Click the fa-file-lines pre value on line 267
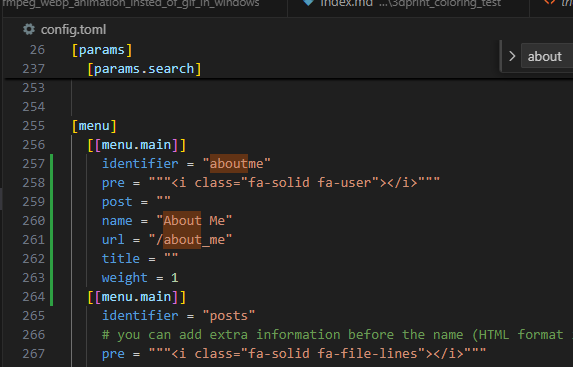The image size is (573, 367). (x=317, y=354)
